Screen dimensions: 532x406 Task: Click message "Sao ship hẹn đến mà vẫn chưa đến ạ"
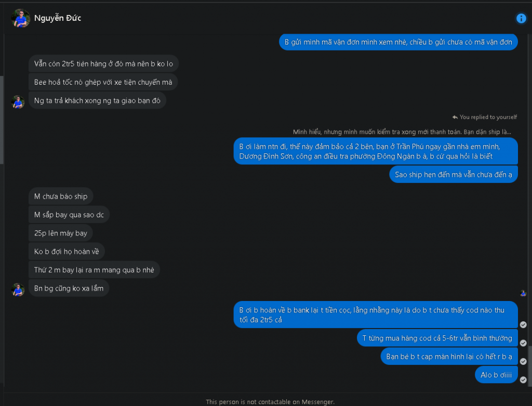click(453, 174)
